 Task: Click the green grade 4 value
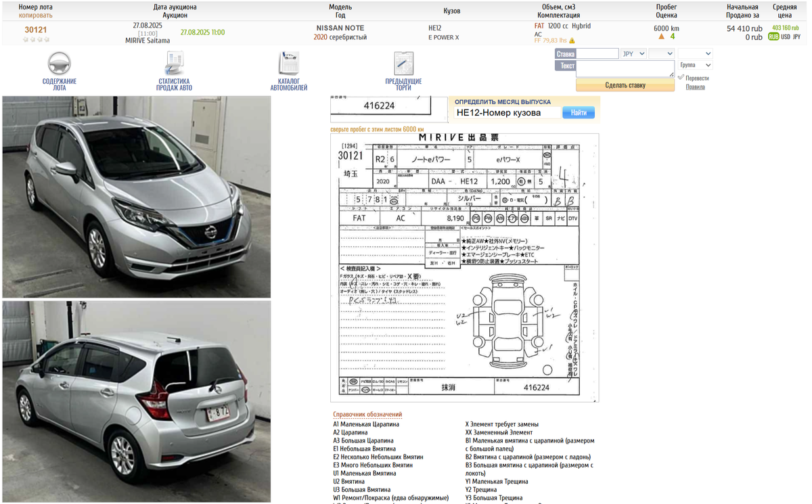673,37
